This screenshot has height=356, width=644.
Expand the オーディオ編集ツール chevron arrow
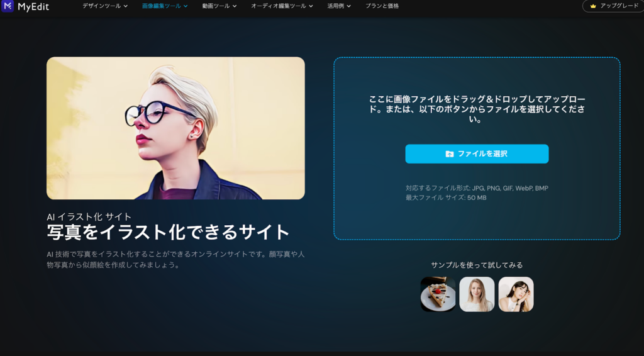(x=311, y=6)
